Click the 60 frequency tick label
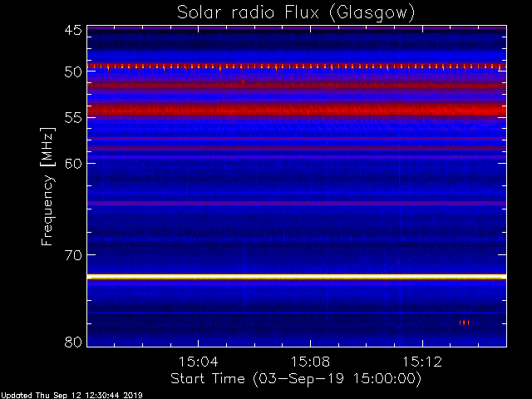Screen dimensions: 532x399 coord(73,163)
